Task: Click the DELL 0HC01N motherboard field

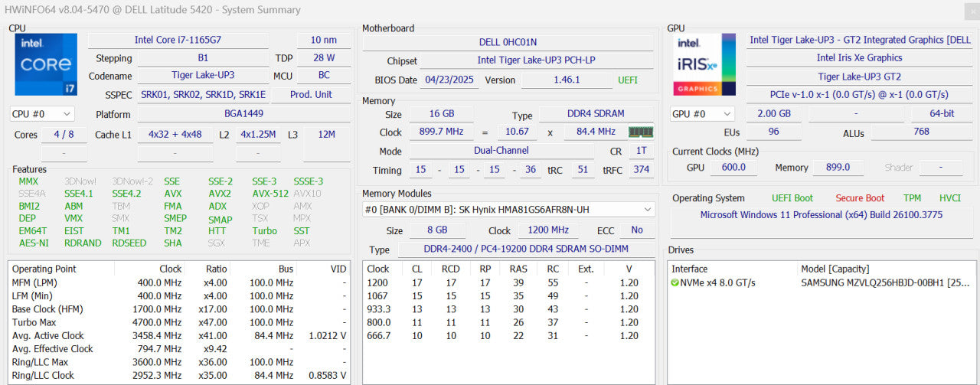Action: tap(508, 42)
